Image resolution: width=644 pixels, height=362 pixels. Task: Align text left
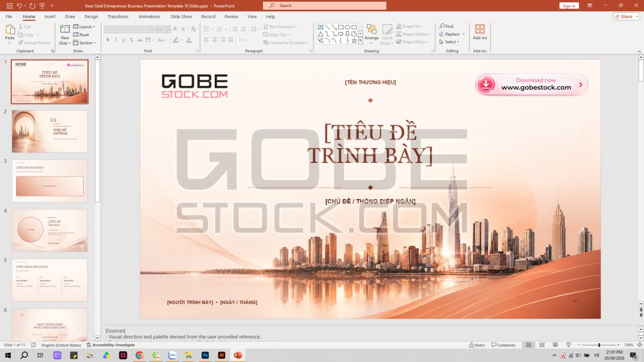207,40
